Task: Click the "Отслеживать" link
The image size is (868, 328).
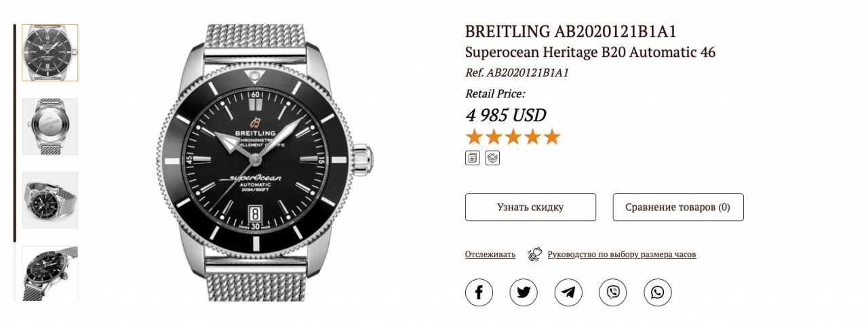Action: click(490, 254)
